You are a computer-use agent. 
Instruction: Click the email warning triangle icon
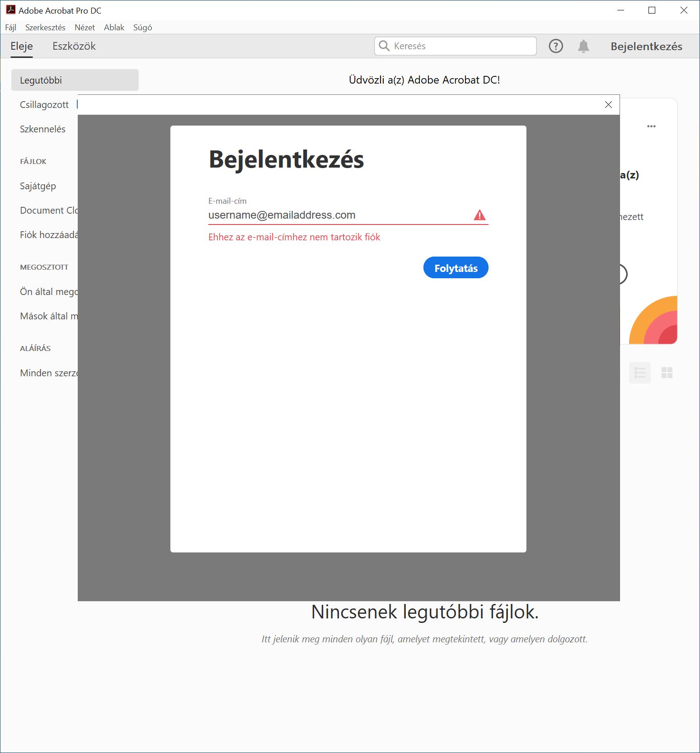pos(479,215)
